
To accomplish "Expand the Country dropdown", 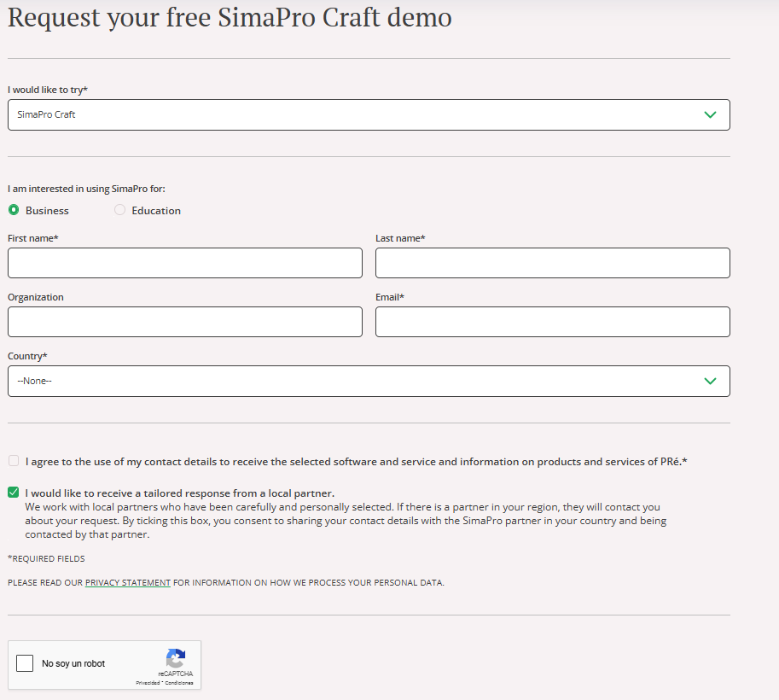I will 369,382.
